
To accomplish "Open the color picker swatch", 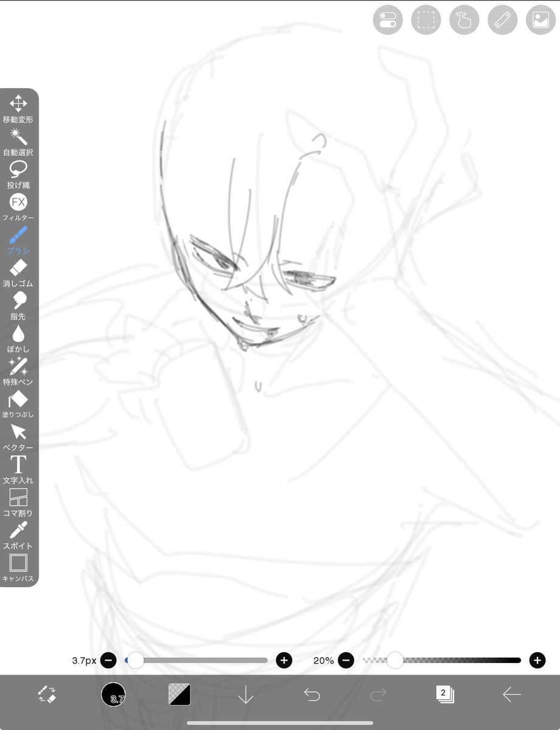I will tap(179, 694).
